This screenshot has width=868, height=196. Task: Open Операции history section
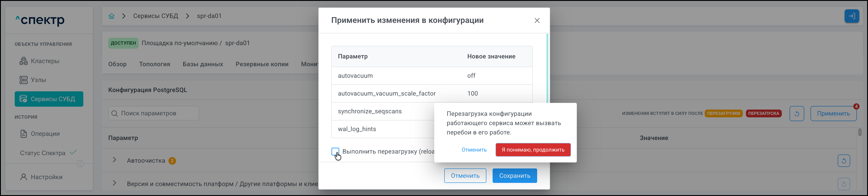[x=45, y=134]
